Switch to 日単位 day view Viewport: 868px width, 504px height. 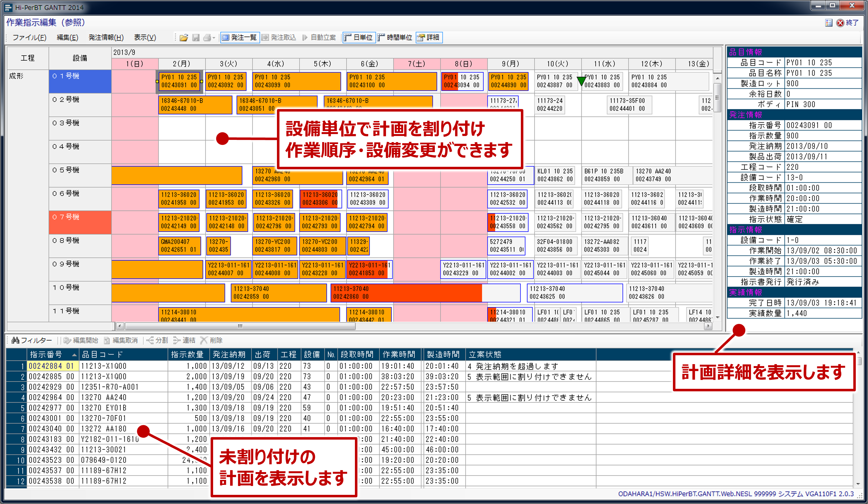(x=359, y=37)
